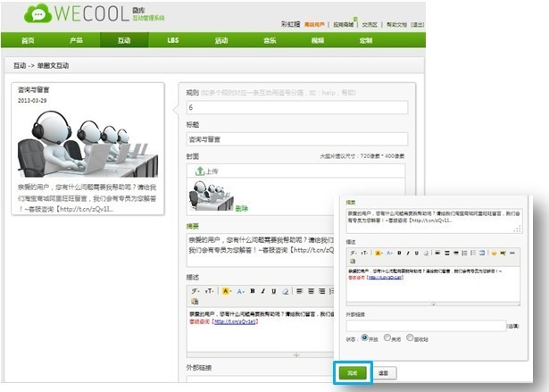This screenshot has width=549, height=392.
Task: Select the 关闭 closed status radio
Action: 387,338
